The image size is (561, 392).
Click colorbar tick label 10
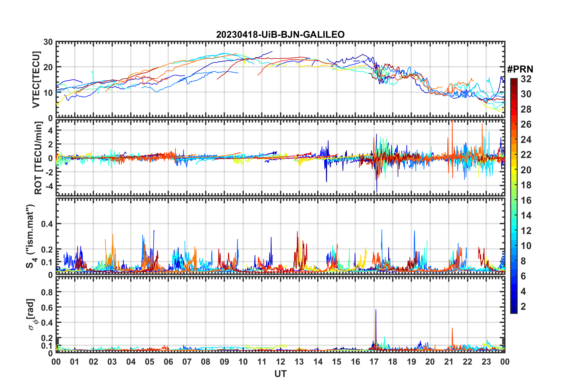[x=526, y=246]
